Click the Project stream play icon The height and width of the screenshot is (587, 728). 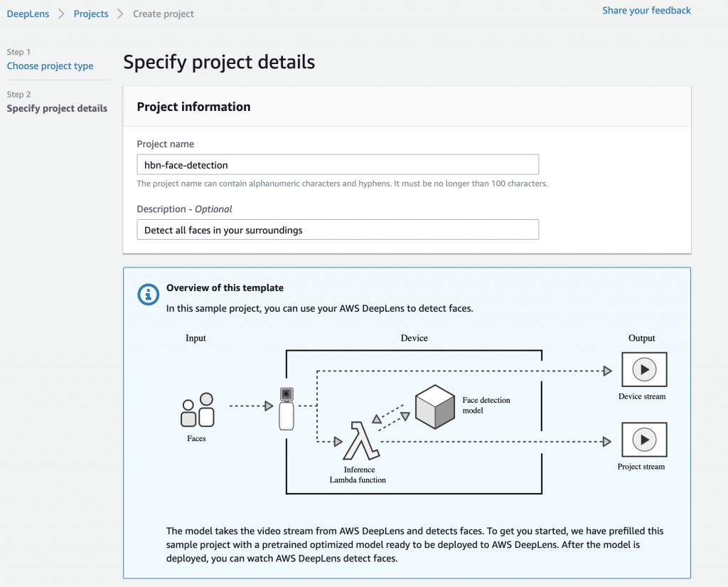click(644, 440)
